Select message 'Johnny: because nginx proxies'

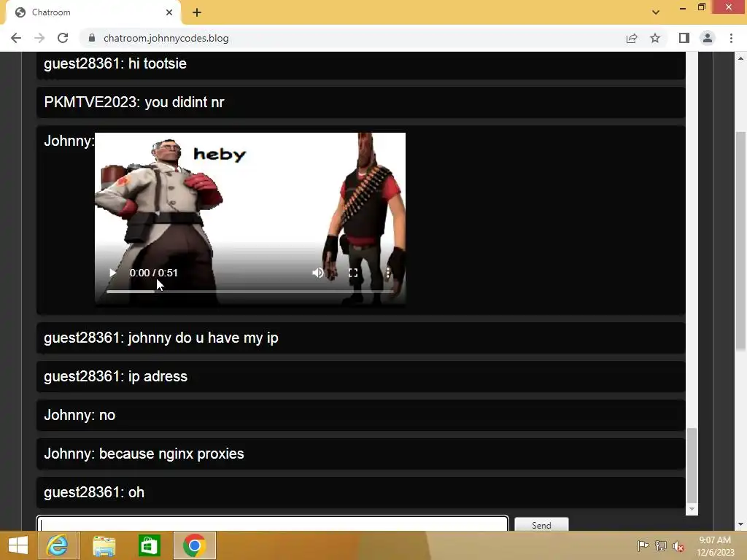point(360,454)
